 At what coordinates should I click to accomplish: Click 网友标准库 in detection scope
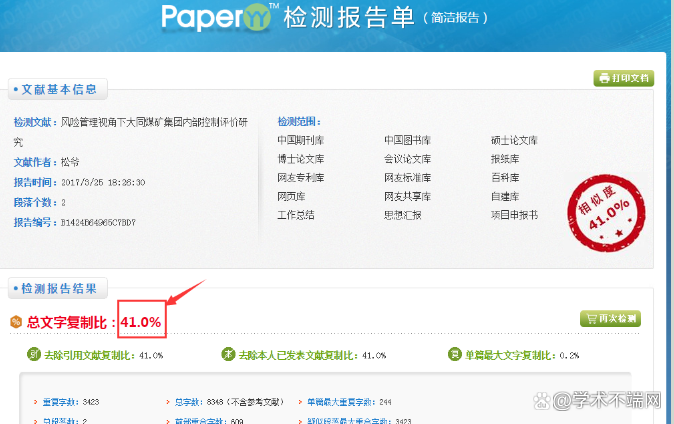(407, 178)
